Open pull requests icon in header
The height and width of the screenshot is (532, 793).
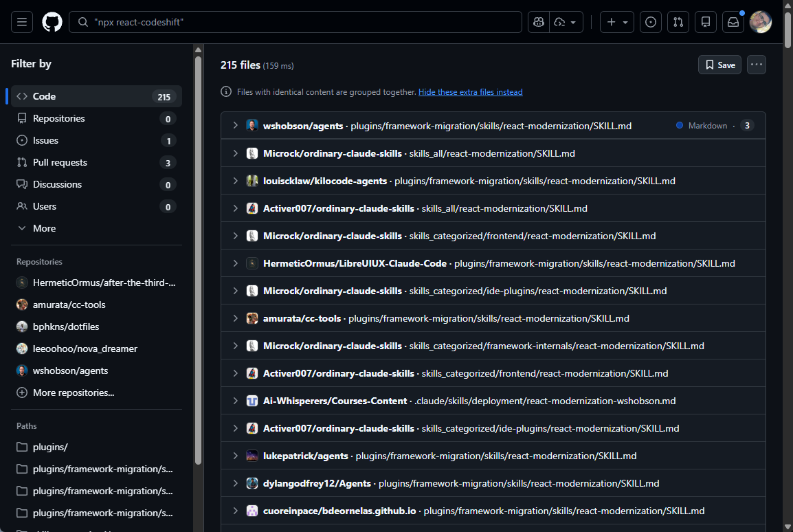coord(678,22)
